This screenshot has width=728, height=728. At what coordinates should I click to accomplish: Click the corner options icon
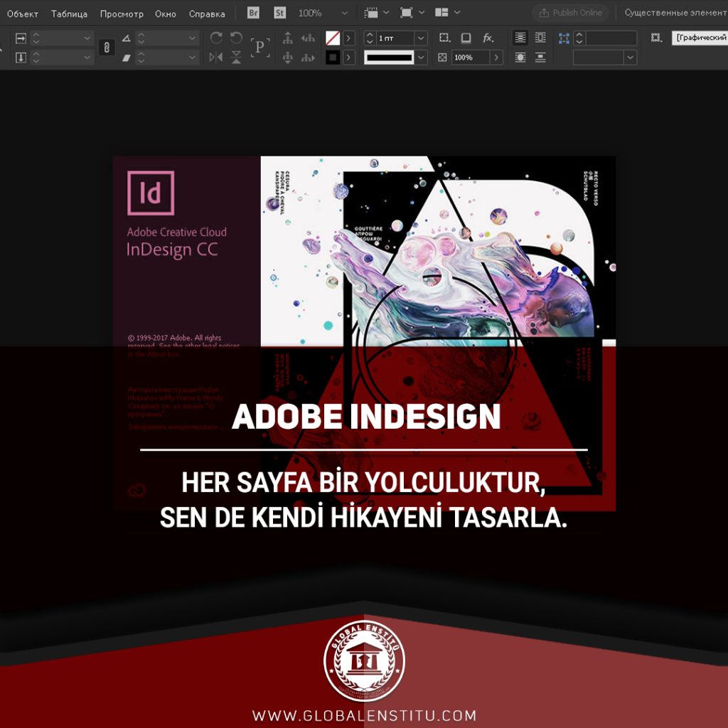445,38
